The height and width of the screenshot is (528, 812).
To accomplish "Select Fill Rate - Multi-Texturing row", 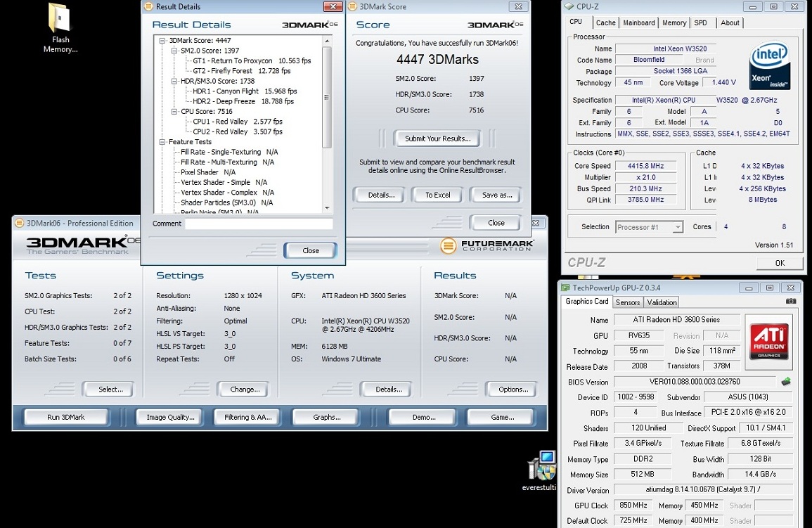I will click(x=227, y=162).
